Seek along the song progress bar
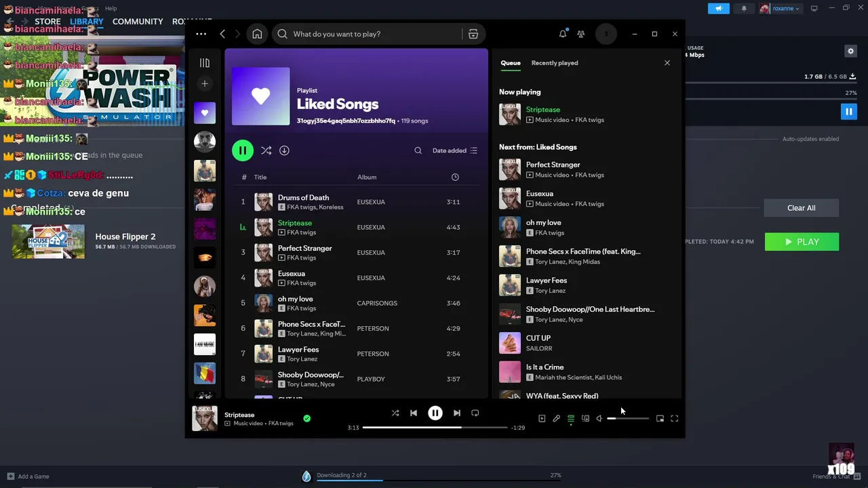 pos(435,428)
